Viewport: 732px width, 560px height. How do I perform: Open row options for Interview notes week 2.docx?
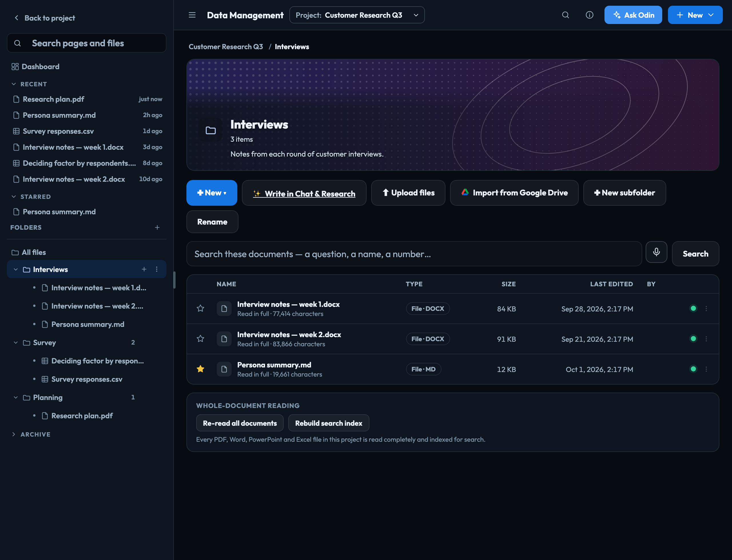coord(706,339)
